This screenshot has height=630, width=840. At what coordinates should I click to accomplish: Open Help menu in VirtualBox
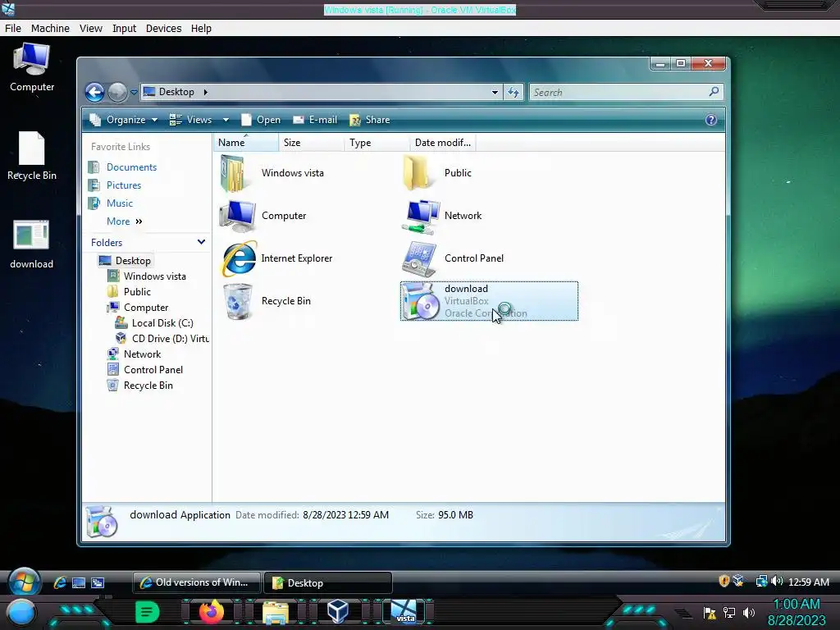[x=202, y=29]
